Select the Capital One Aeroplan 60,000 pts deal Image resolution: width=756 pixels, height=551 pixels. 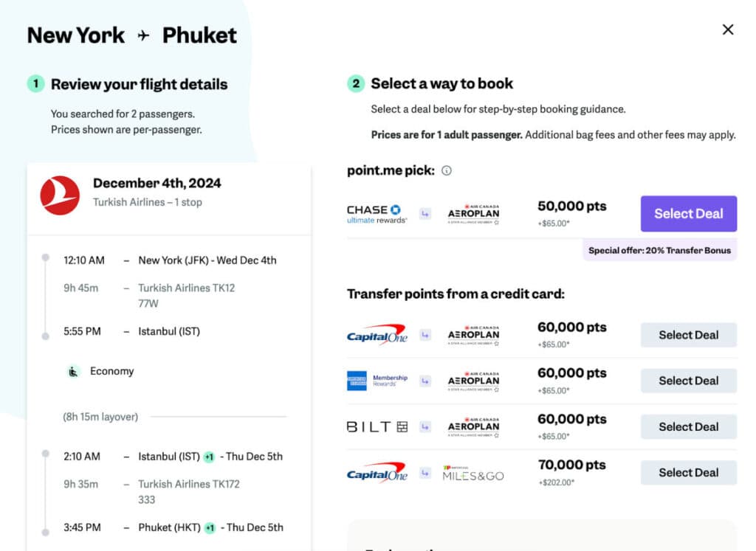(688, 335)
